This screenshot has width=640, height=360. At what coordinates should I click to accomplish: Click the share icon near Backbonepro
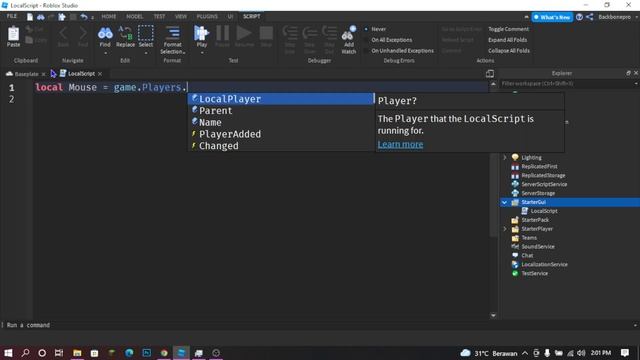(x=590, y=17)
